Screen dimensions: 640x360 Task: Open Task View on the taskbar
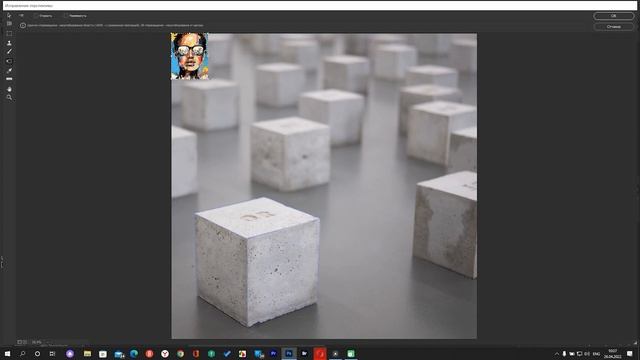click(x=52, y=353)
